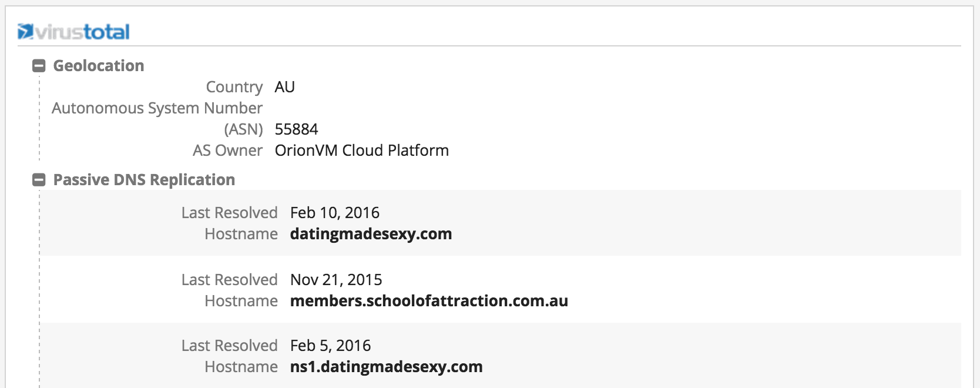Click the Geolocation section heading
980x388 pixels.
click(99, 66)
